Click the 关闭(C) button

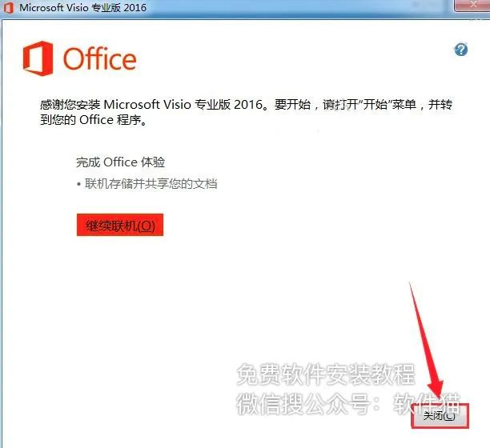440,416
